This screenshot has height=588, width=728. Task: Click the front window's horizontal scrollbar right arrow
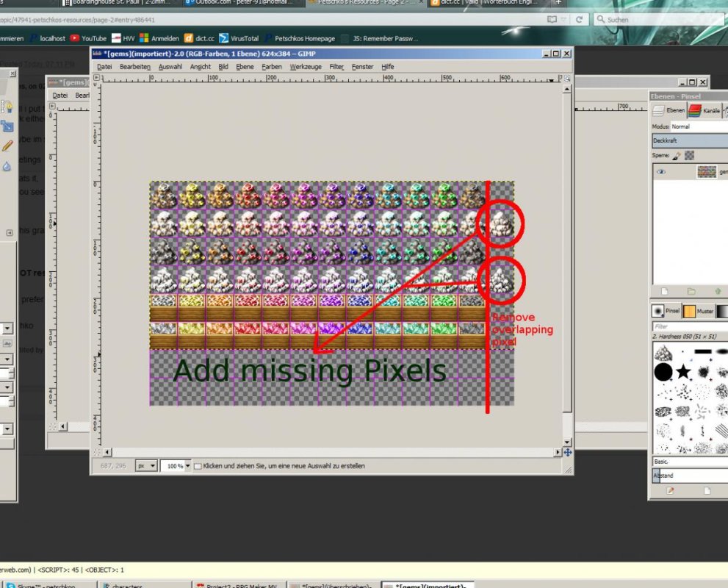(558, 452)
